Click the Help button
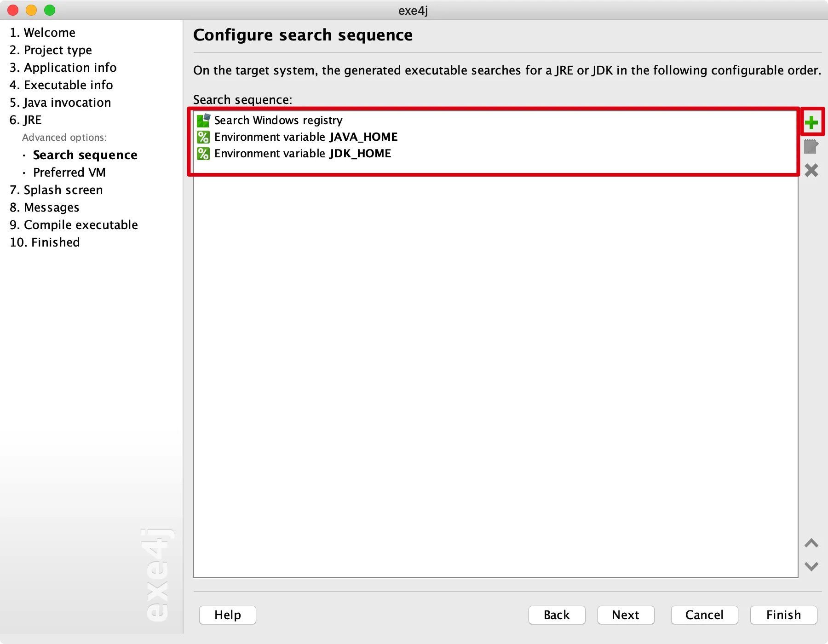Image resolution: width=828 pixels, height=644 pixels. (228, 615)
